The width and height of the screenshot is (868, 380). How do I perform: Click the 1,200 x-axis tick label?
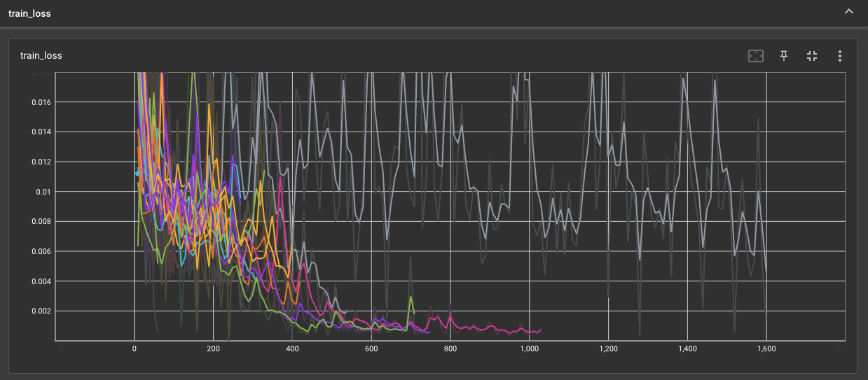(608, 349)
